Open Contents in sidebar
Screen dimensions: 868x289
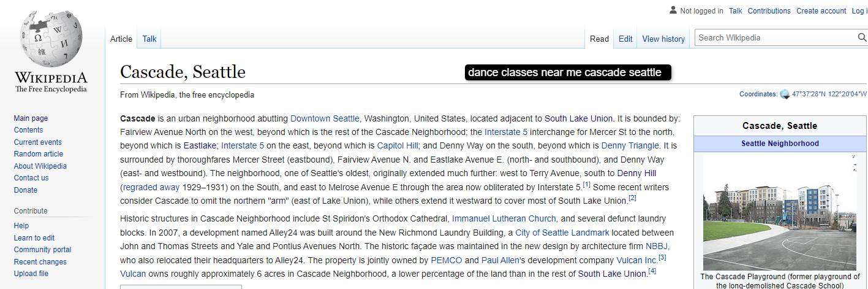point(28,130)
